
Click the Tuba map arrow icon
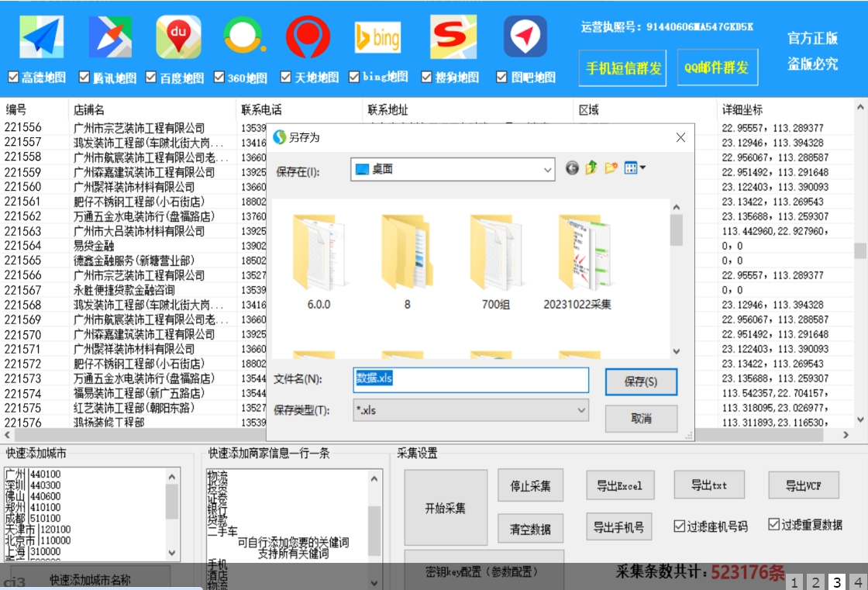525,37
